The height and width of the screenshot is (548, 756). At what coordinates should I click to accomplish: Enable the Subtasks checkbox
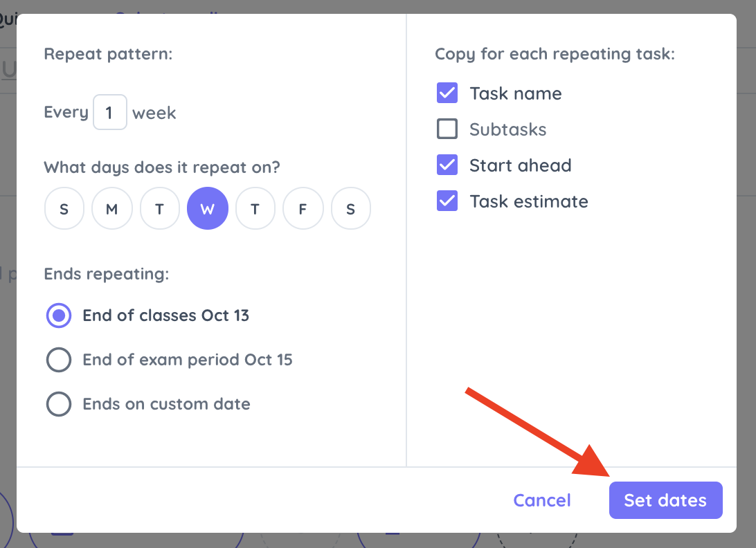(447, 129)
